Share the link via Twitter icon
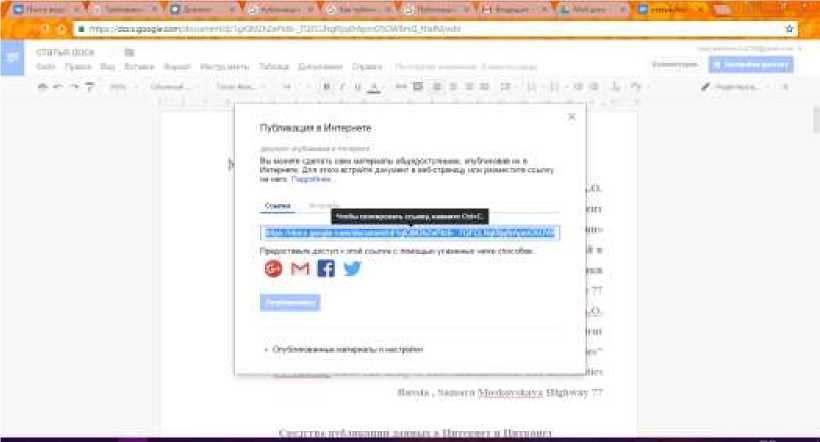The width and height of the screenshot is (820, 442). tap(352, 269)
